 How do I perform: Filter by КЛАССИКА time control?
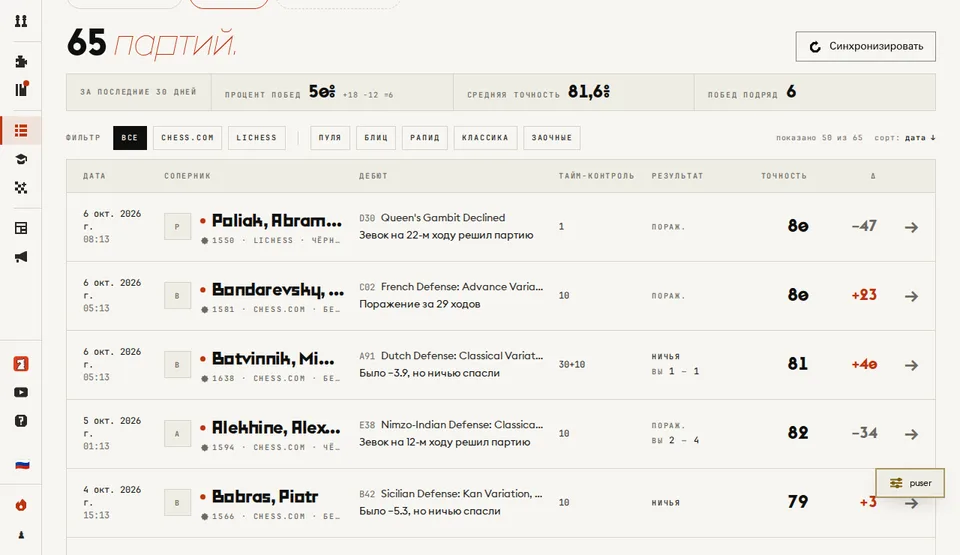pyautogui.click(x=486, y=138)
